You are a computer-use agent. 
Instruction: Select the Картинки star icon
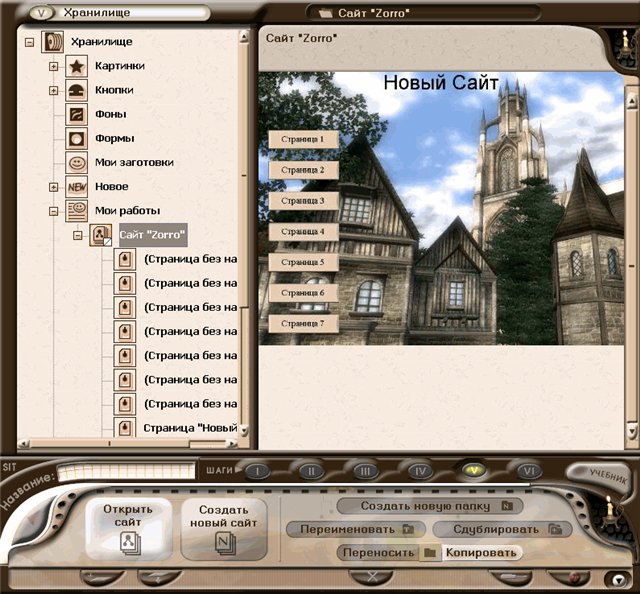click(76, 66)
